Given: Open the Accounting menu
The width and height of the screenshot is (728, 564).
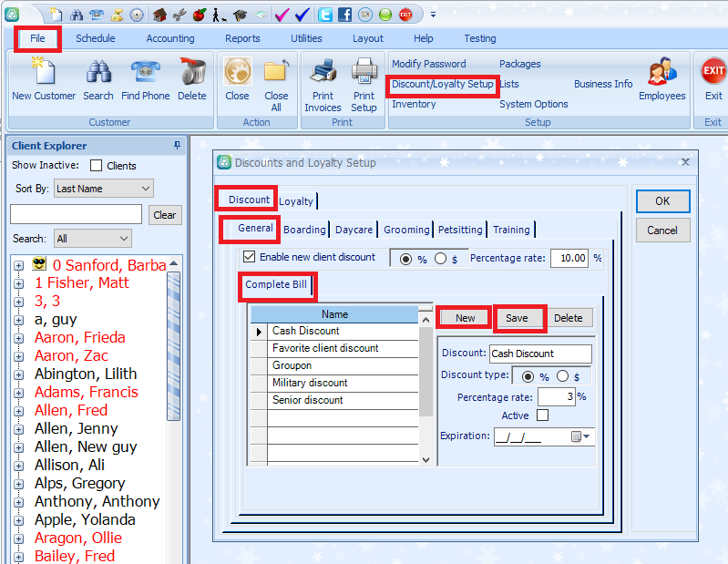Looking at the screenshot, I should 170,38.
